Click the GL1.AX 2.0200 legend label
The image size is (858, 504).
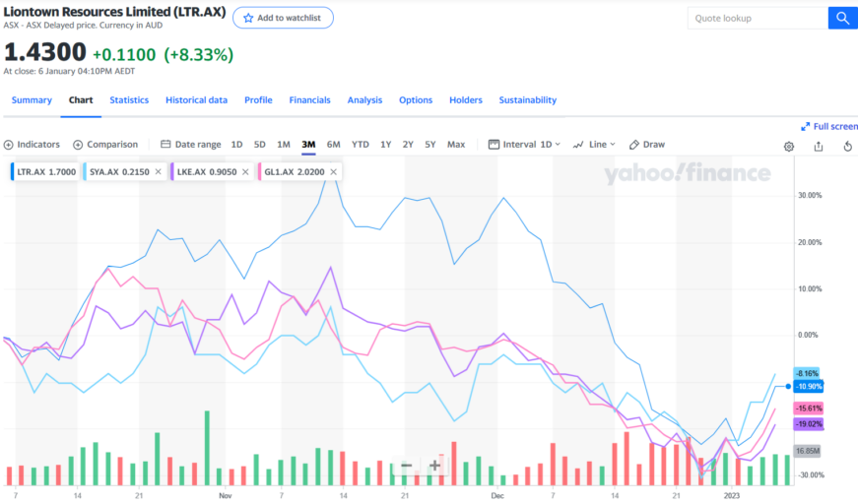pyautogui.click(x=295, y=171)
